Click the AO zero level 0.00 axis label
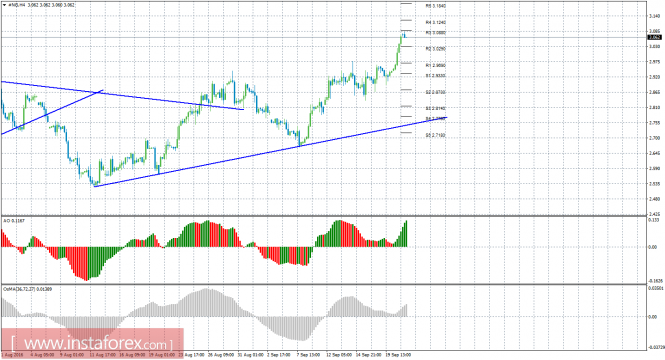665x360 pixels. pyautogui.click(x=653, y=247)
